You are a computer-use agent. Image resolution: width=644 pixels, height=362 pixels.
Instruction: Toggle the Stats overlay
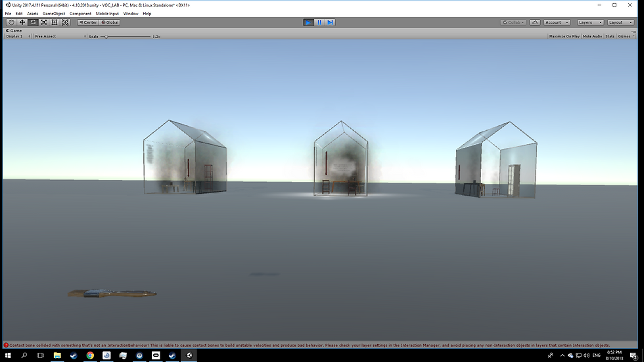pos(610,36)
